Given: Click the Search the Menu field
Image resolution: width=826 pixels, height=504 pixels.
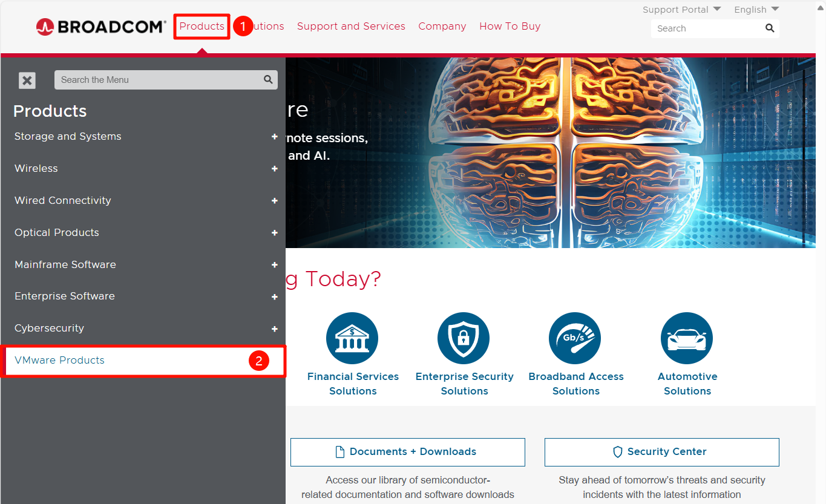Looking at the screenshot, I should tap(157, 80).
